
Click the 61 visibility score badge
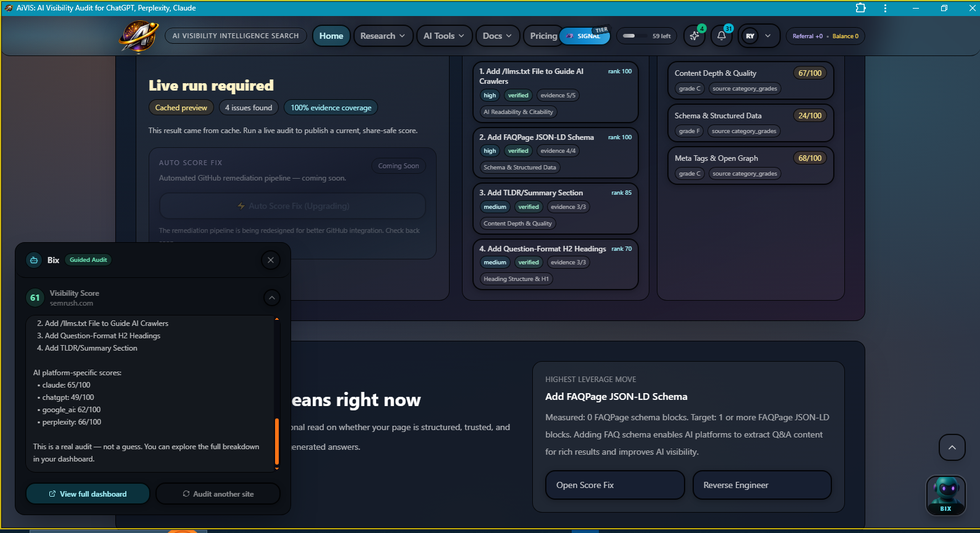[35, 298]
